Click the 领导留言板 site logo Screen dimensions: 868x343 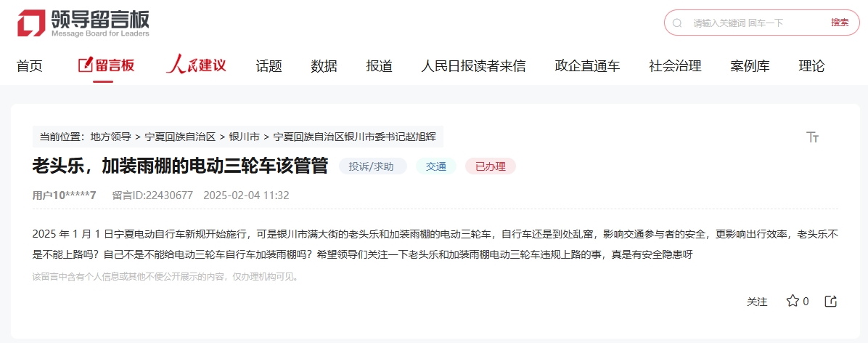(x=83, y=23)
